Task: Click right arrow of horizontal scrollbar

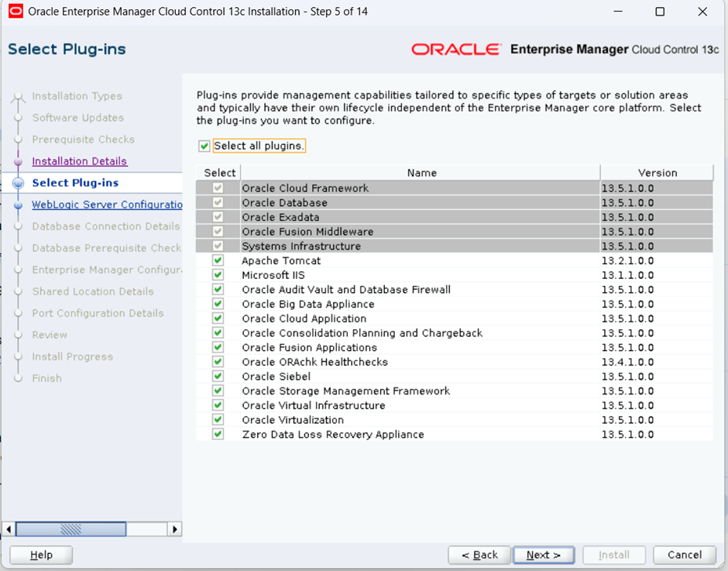Action: pos(175,529)
